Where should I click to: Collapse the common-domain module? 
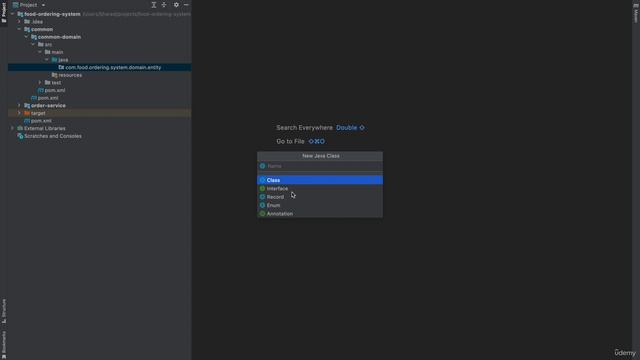(26, 37)
